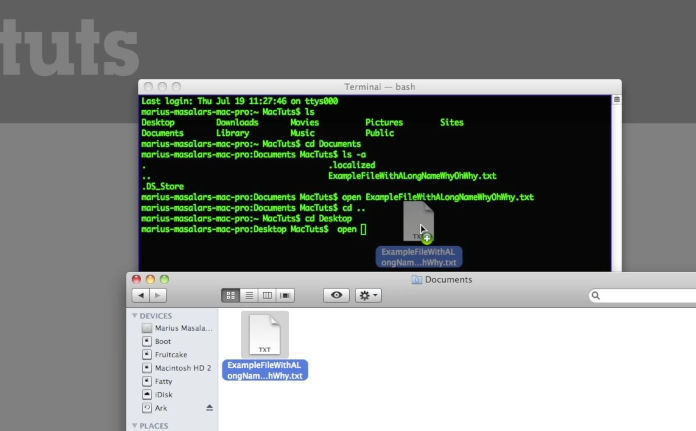Viewport: 696px width, 431px height.
Task: Select iDisk in the sidebar
Action: 163,394
